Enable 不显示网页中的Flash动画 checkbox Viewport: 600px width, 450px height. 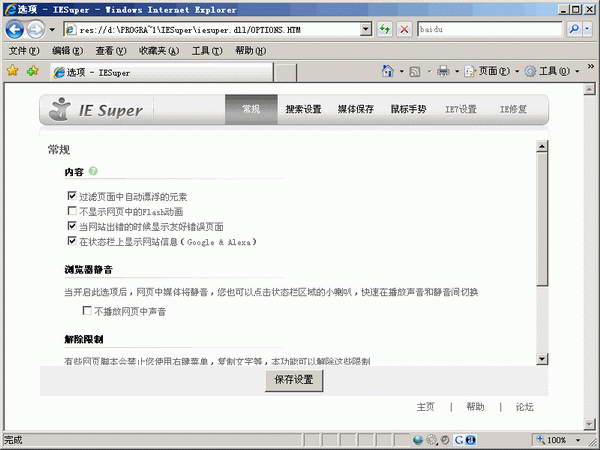click(x=72, y=211)
